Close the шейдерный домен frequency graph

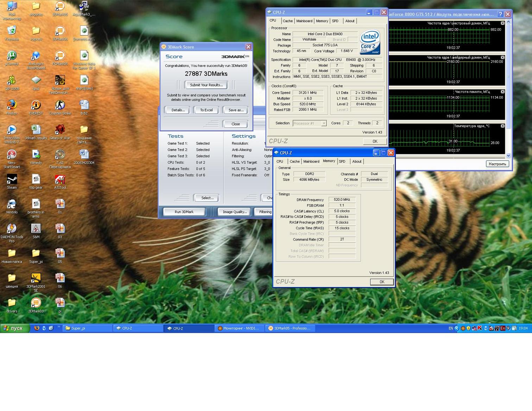pyautogui.click(x=502, y=57)
